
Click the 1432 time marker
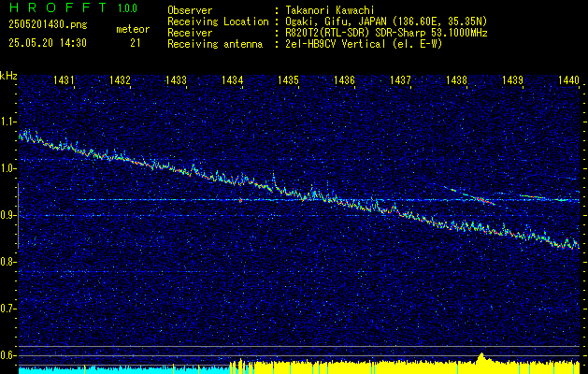[120, 79]
